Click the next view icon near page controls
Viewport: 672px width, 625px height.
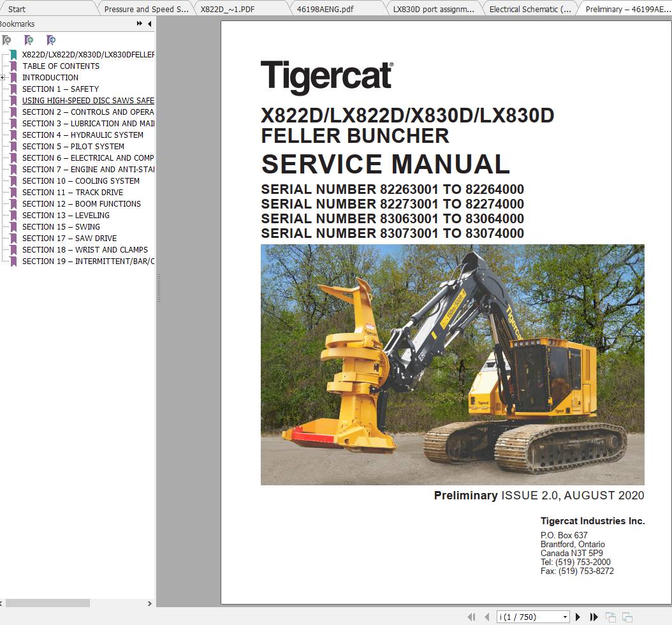point(627,617)
